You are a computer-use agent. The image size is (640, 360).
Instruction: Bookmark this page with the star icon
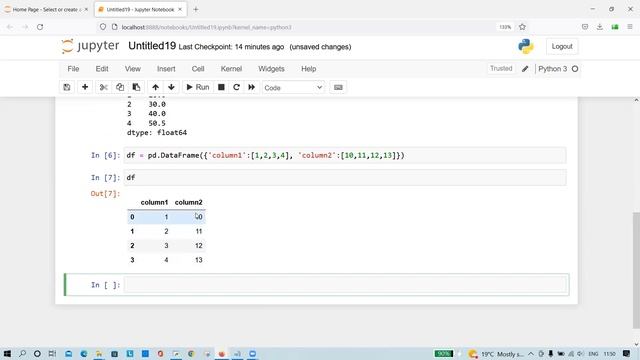522,27
